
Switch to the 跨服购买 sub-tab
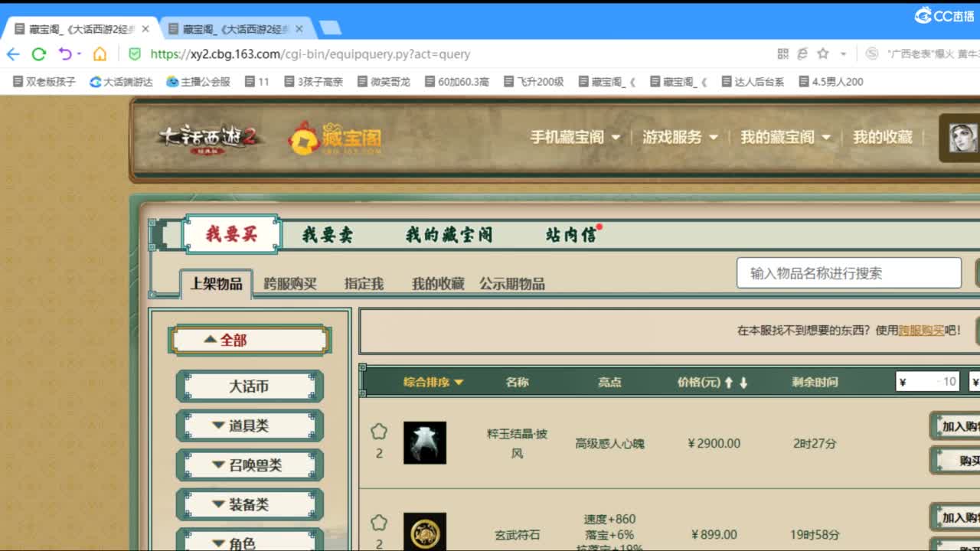290,284
